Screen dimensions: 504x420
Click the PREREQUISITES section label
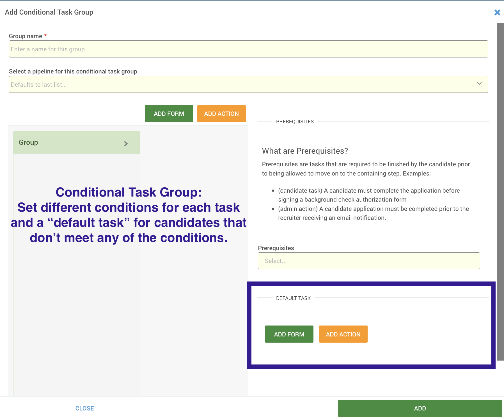[x=295, y=121]
